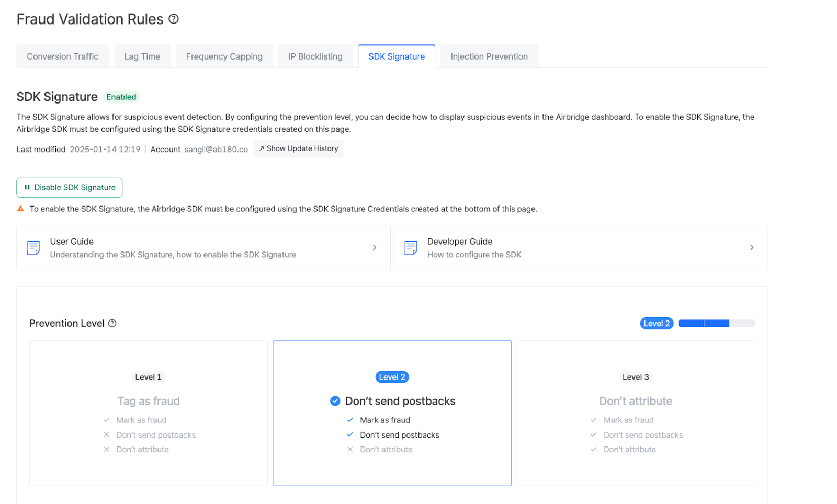
Task: Expand the User Guide card chevron
Action: pos(374,247)
